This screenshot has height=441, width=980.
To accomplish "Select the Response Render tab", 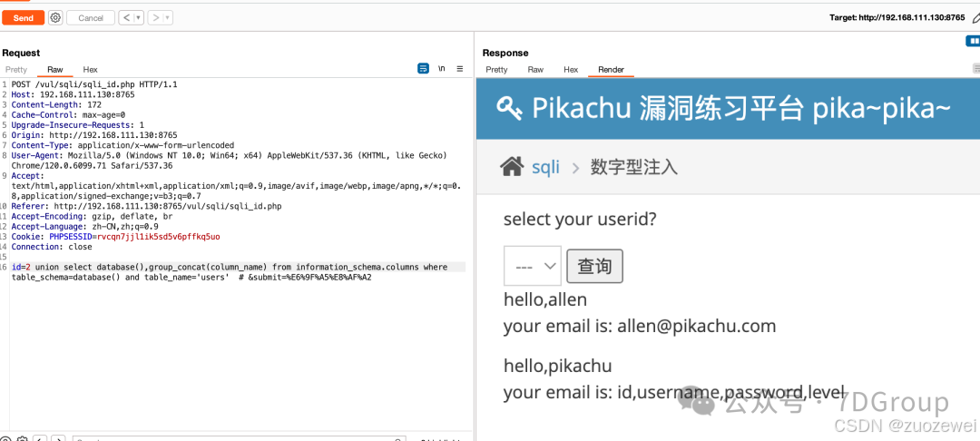I will (x=611, y=69).
